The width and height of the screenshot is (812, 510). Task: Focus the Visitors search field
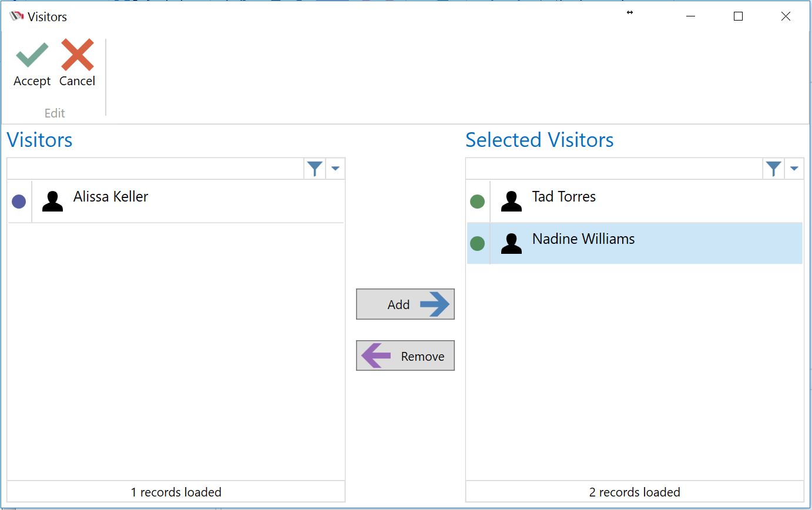pos(156,169)
